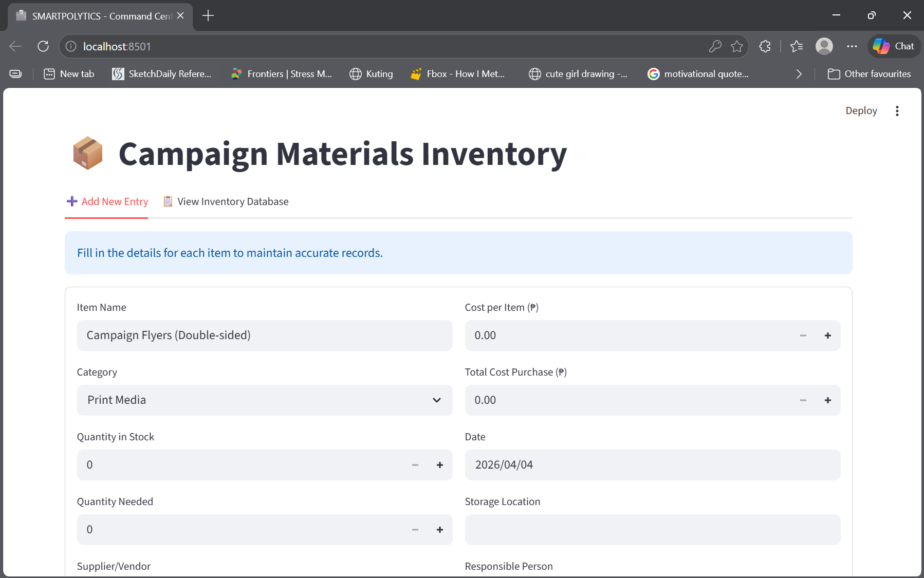
Task: Open the Other favourites folder
Action: click(870, 73)
